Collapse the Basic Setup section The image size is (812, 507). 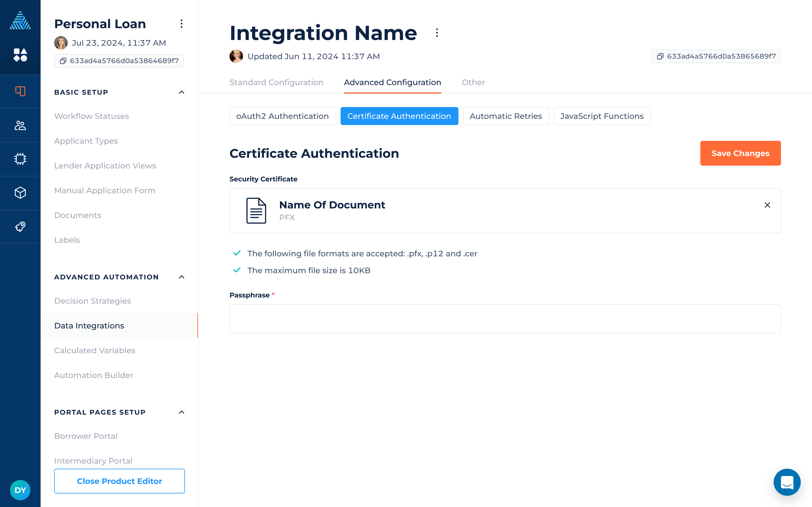(182, 92)
